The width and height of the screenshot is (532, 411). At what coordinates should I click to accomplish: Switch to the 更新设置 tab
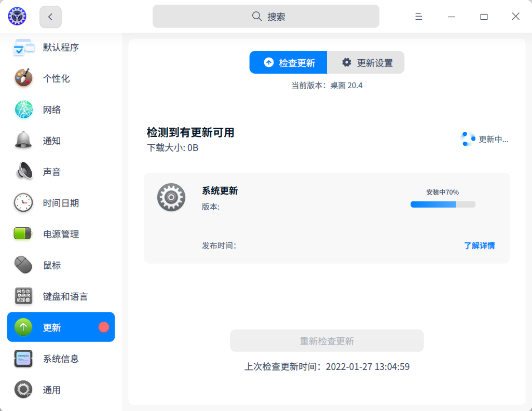[x=366, y=62]
